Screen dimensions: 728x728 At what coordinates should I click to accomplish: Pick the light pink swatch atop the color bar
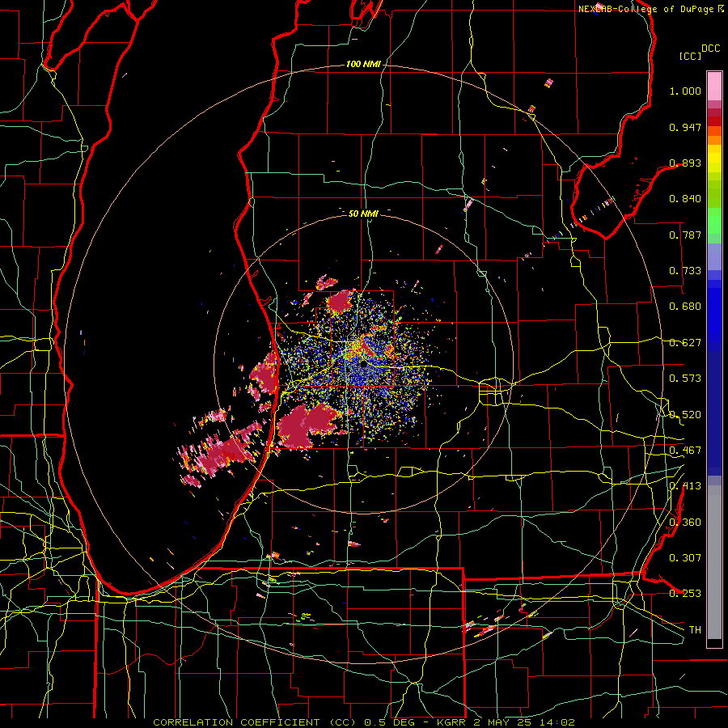coord(714,86)
